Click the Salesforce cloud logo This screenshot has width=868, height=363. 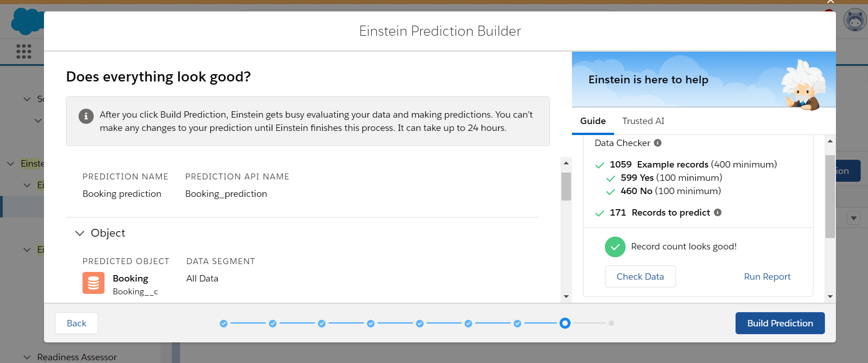coord(27,22)
